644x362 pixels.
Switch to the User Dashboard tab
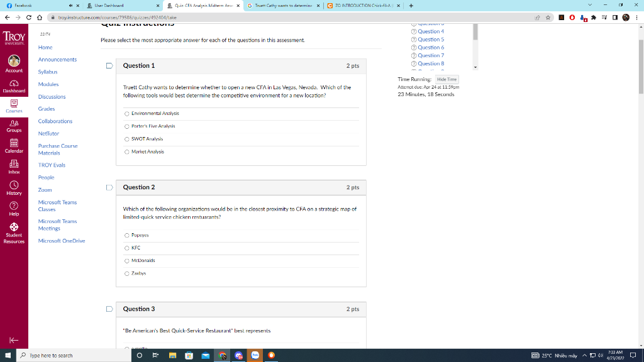(123, 6)
